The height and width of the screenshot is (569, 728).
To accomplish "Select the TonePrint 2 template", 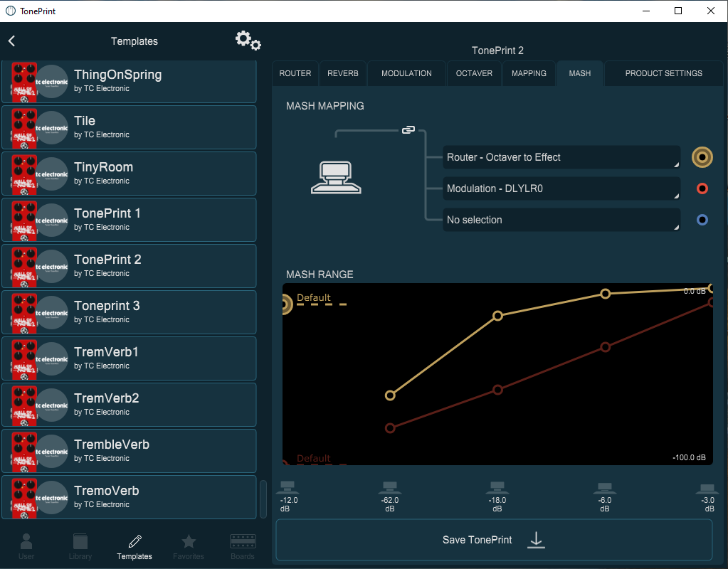I will click(129, 266).
